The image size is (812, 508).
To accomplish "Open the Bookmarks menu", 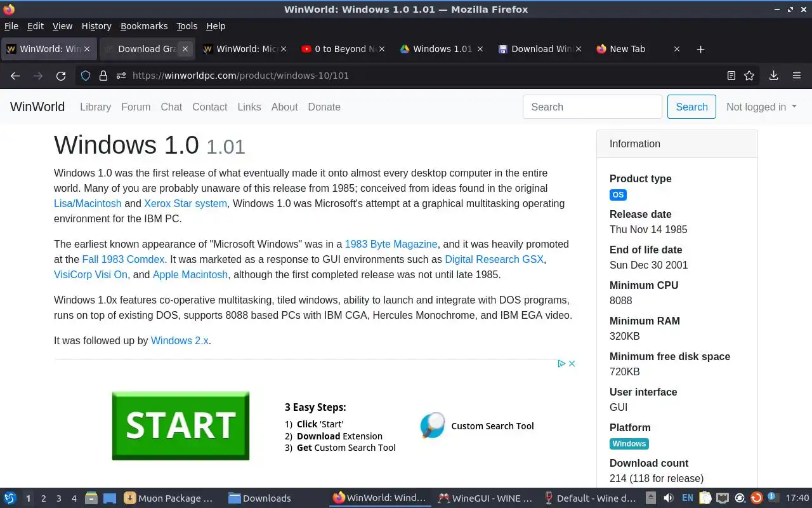I will click(144, 26).
